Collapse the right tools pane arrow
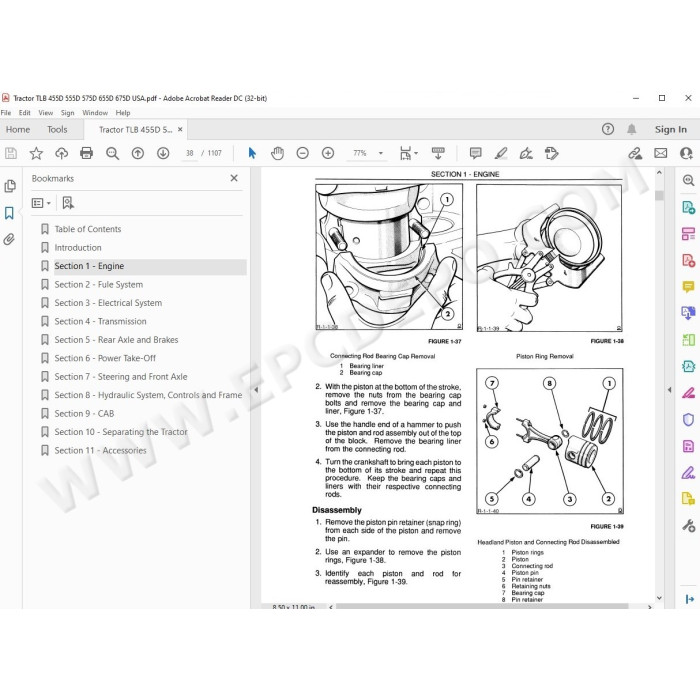 pyautogui.click(x=669, y=389)
